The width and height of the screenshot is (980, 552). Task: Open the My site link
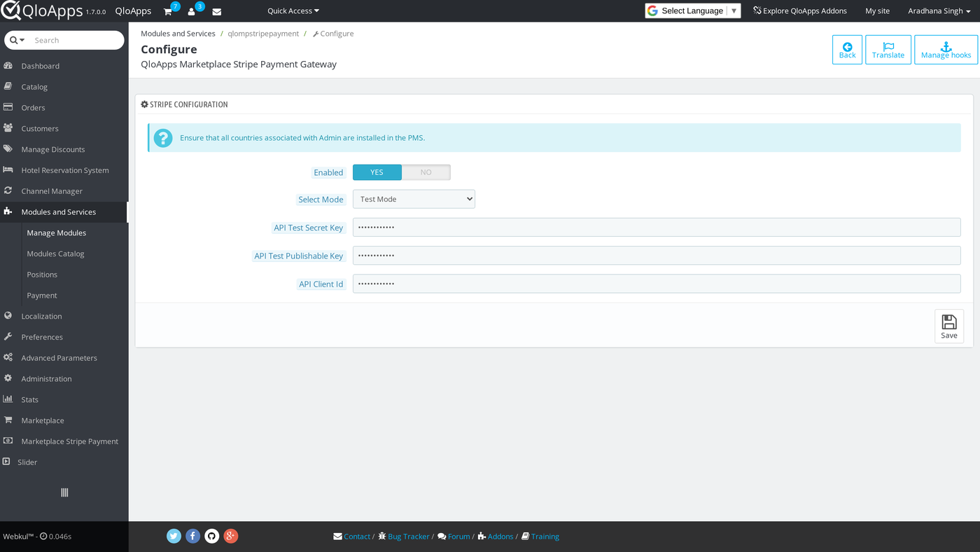coord(878,11)
